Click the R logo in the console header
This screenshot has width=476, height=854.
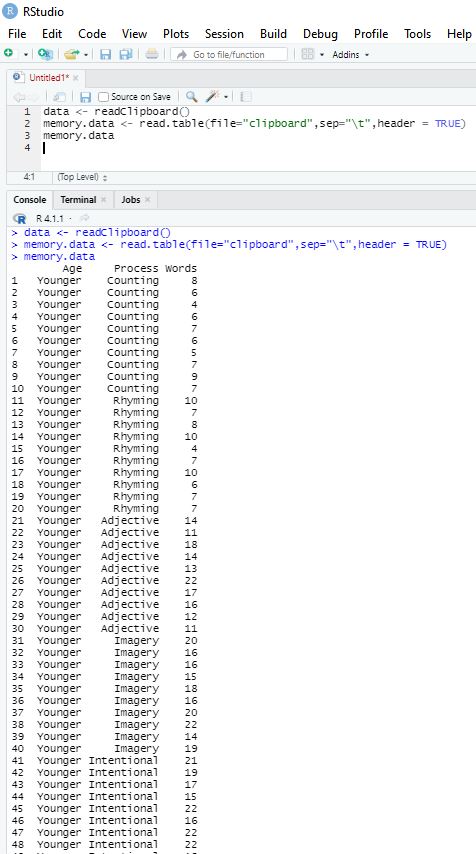coord(20,218)
